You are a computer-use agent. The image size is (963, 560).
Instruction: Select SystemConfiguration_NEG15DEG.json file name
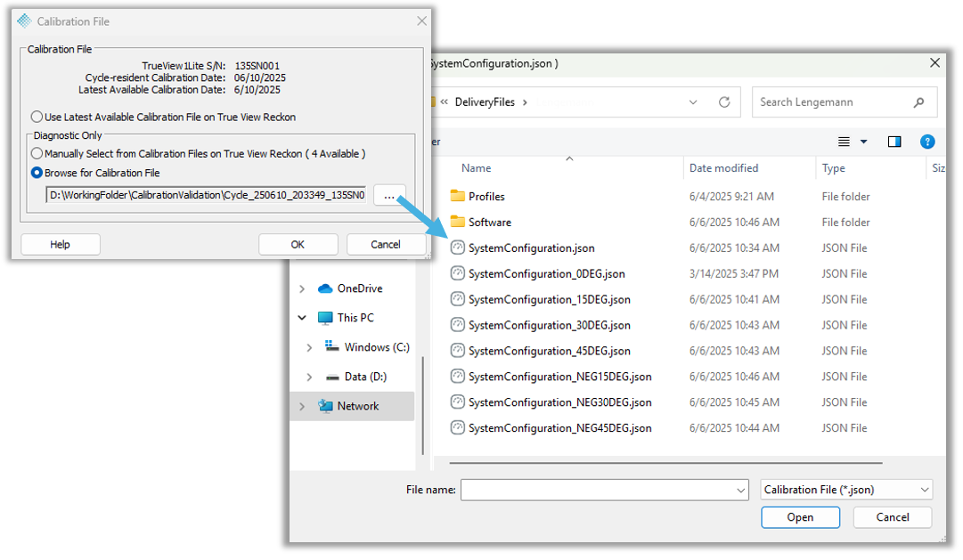pyautogui.click(x=559, y=377)
